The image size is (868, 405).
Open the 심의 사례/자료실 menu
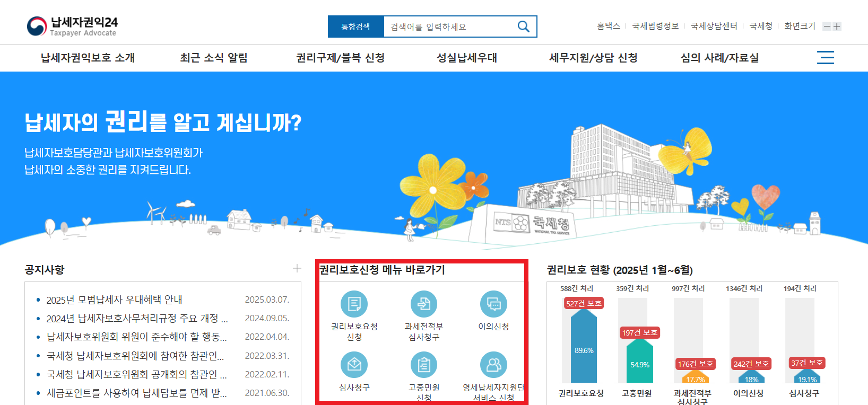720,58
